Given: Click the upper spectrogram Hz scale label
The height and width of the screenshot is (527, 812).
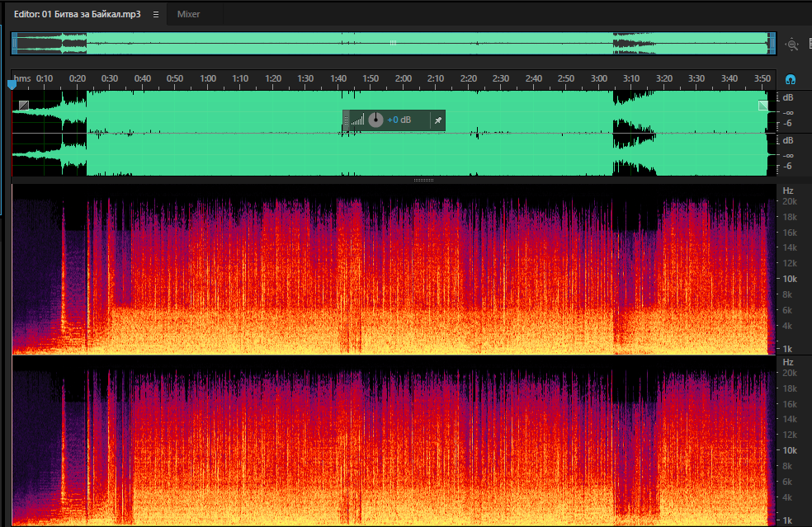Looking at the screenshot, I should pyautogui.click(x=788, y=191).
